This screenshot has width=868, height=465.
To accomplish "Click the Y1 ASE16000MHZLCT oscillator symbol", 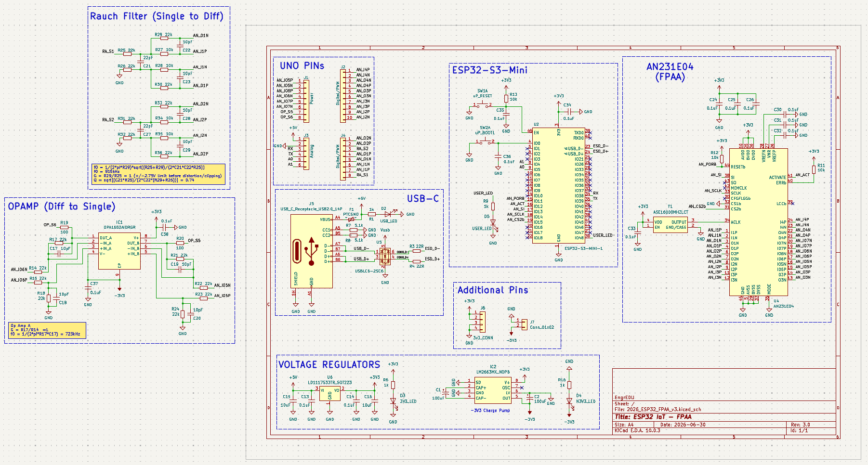I will pos(670,225).
